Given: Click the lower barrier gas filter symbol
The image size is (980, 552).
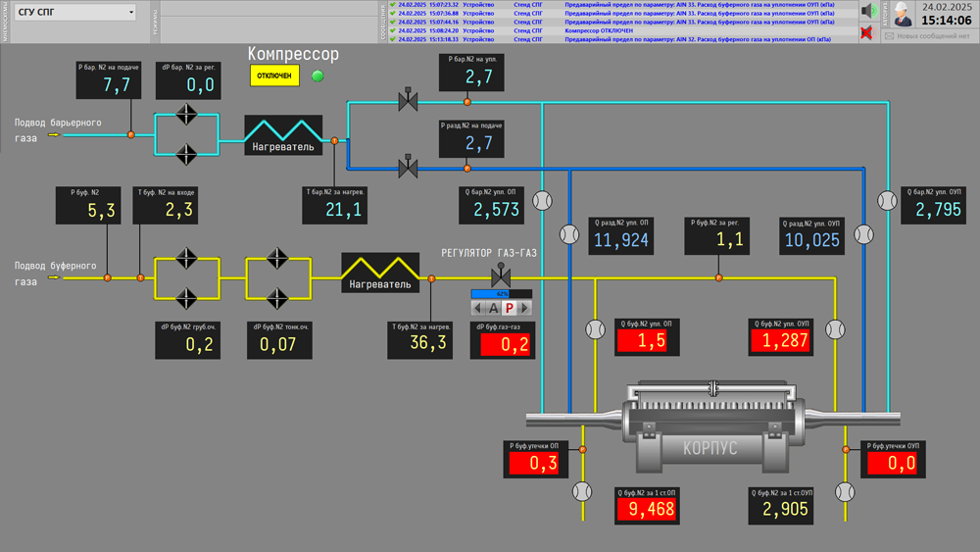Looking at the screenshot, I should tap(186, 154).
